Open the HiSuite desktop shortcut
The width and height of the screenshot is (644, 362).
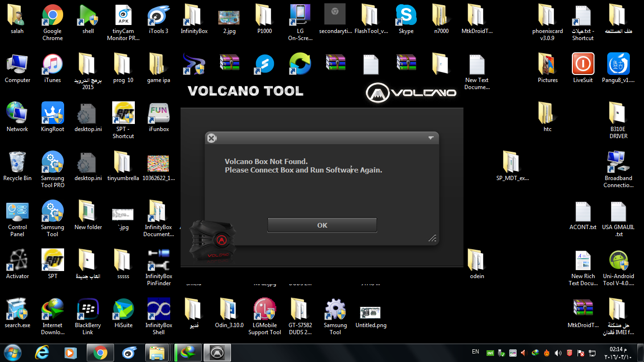tap(123, 314)
